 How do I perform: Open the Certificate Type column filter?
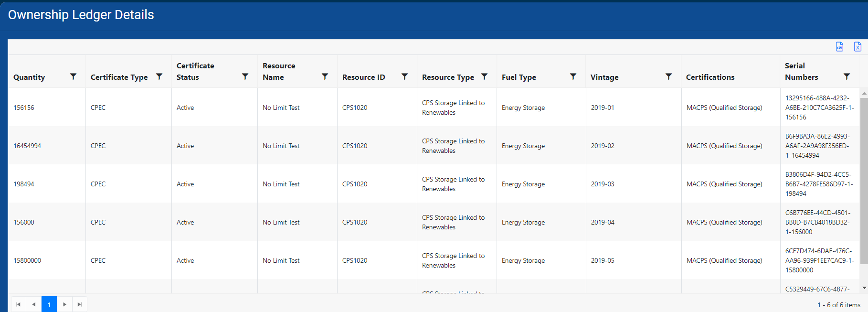coord(159,76)
